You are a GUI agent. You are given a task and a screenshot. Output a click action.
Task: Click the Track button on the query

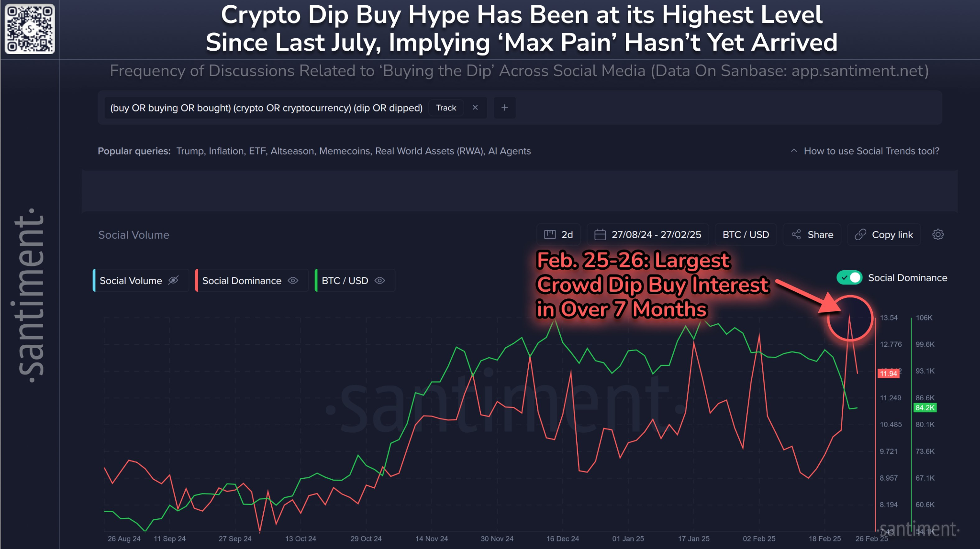coord(445,108)
